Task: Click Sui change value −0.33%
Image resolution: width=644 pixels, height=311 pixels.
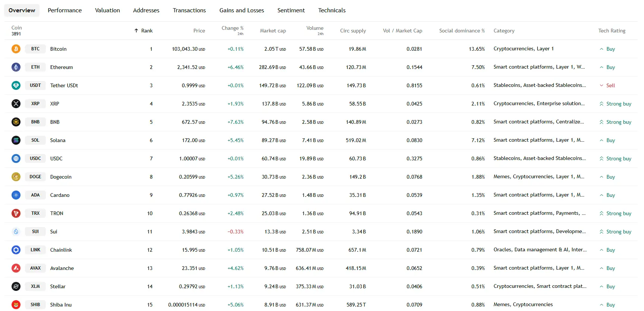Action: (x=235, y=232)
